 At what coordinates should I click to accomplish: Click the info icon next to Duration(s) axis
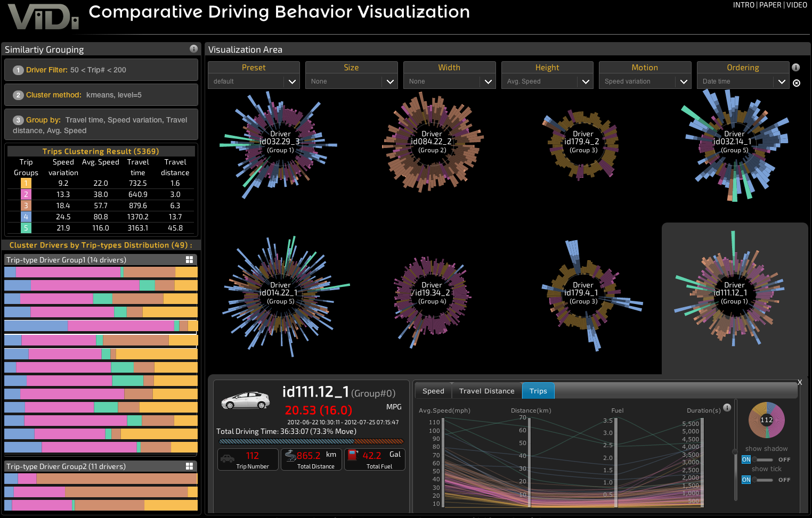coord(727,408)
